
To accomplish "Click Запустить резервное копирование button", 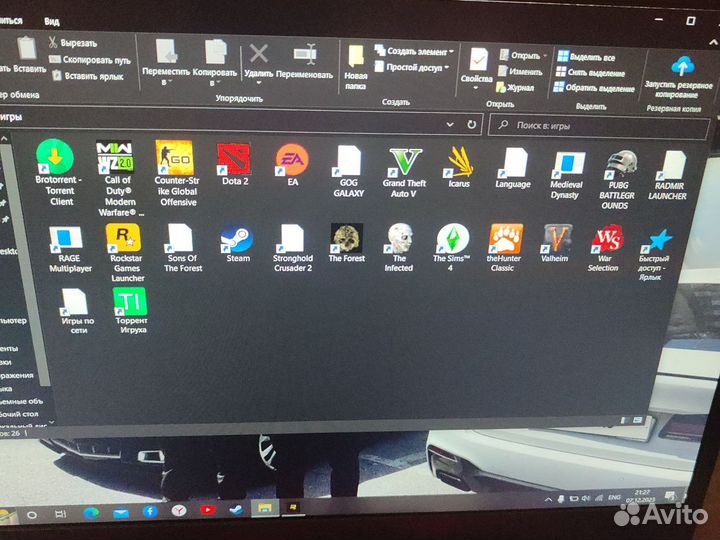I will coord(679,77).
